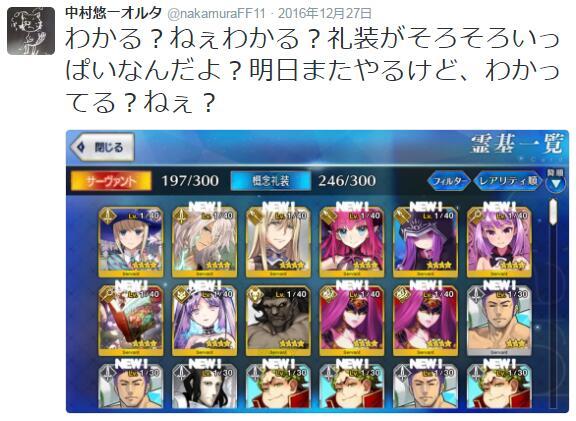Image resolution: width=576 pixels, height=421 pixels.
Task: Click the 閉じる back button
Action: (102, 147)
